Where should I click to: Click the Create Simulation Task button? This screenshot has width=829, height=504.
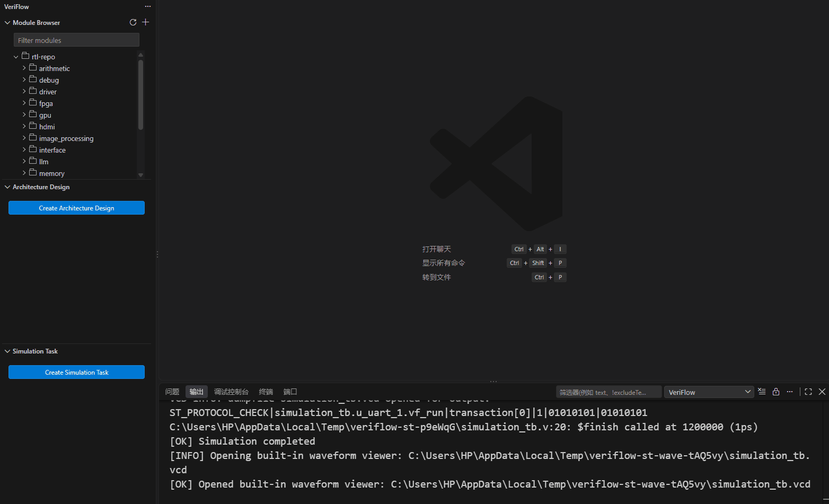(76, 372)
